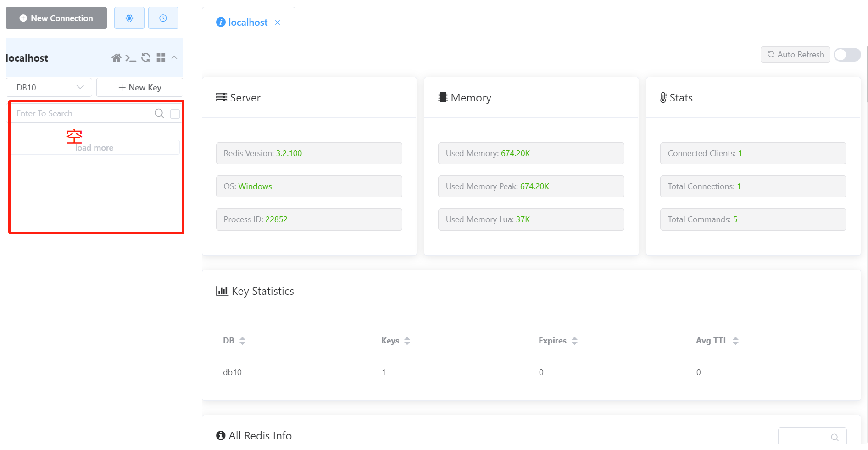The height and width of the screenshot is (450, 868).
Task: Check the exact-match box beside search
Action: click(x=175, y=114)
